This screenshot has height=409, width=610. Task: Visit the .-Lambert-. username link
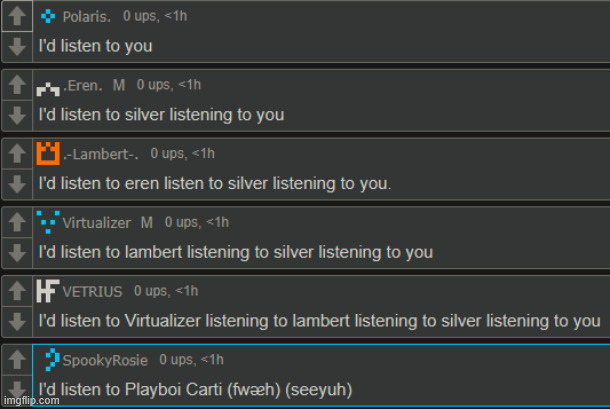tap(102, 154)
